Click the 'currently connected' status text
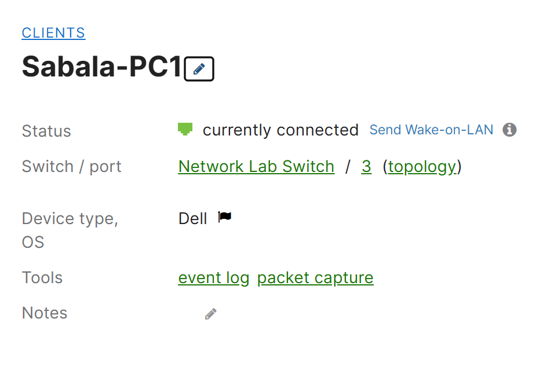 [x=280, y=130]
